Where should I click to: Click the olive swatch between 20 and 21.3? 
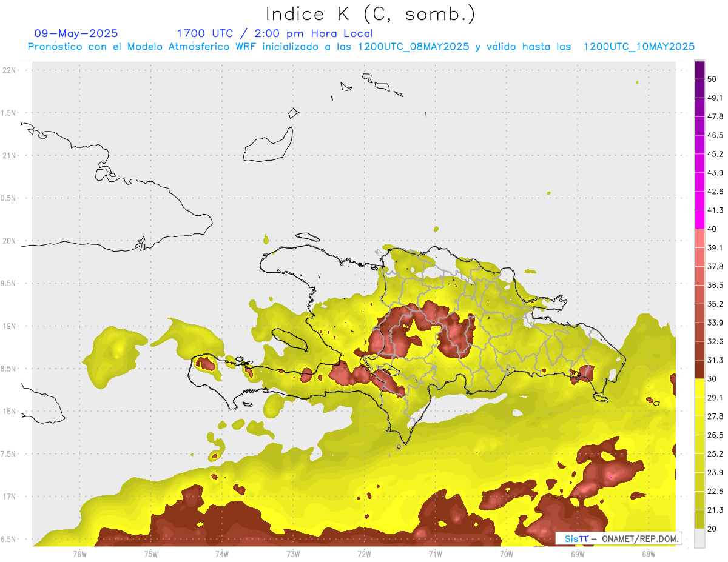pos(699,520)
